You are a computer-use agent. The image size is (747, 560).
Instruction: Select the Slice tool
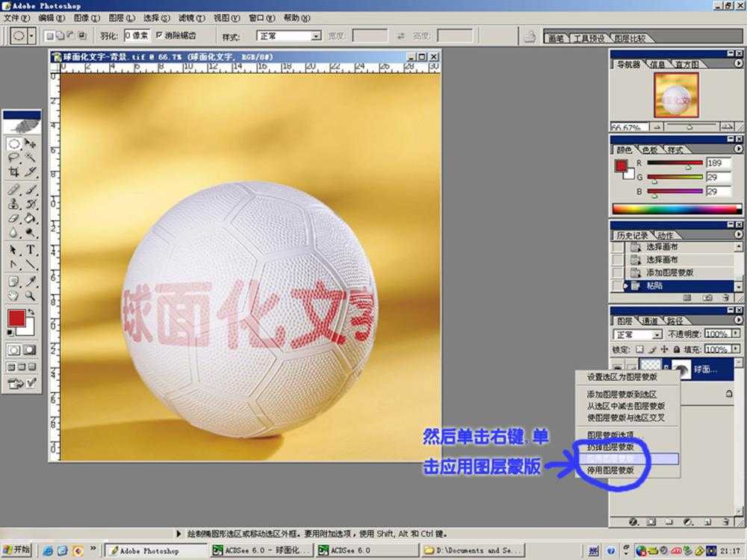[31, 172]
